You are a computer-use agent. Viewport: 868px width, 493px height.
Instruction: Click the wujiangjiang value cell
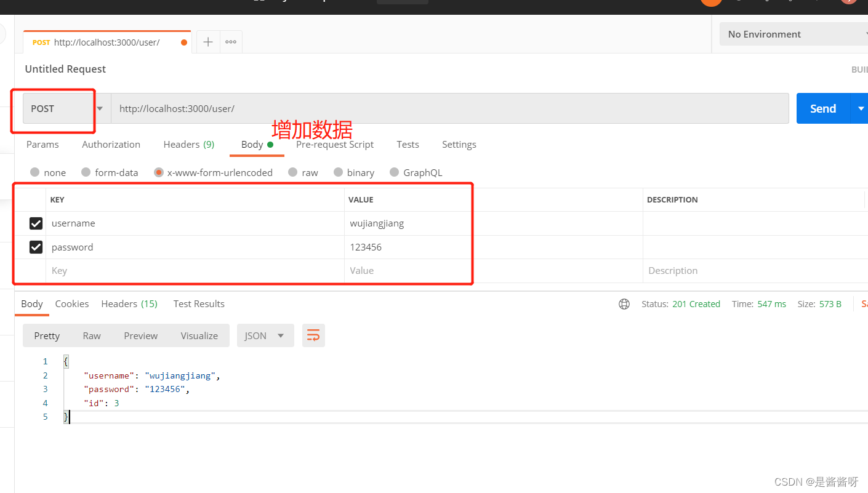493,223
